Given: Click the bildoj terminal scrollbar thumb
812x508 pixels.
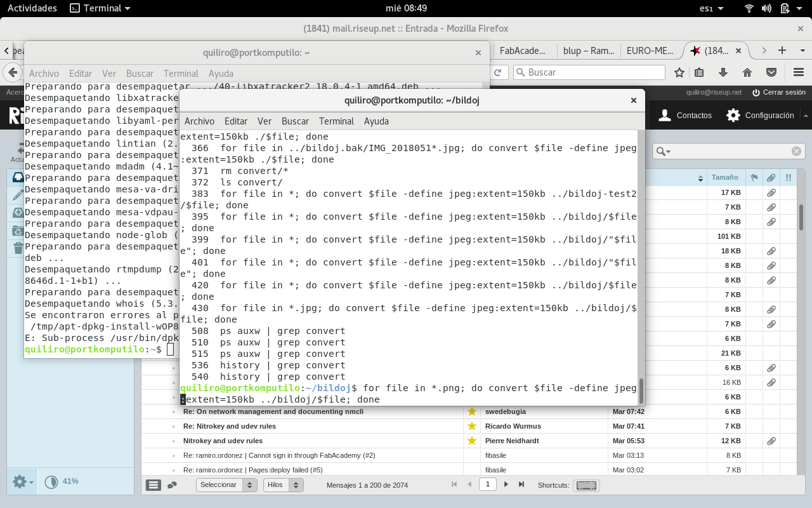Looking at the screenshot, I should [641, 391].
